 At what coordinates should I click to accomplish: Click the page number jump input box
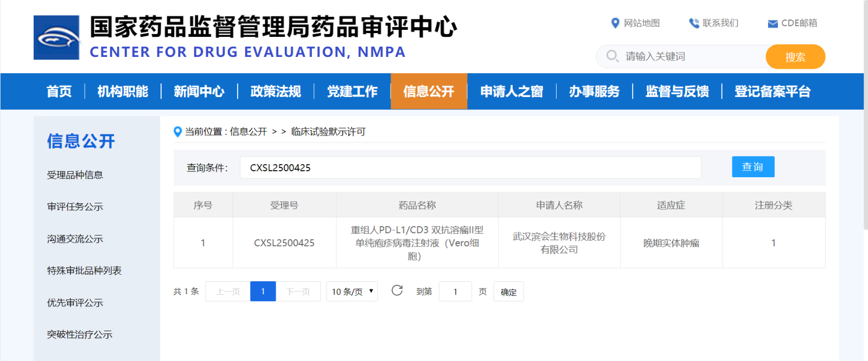point(455,292)
